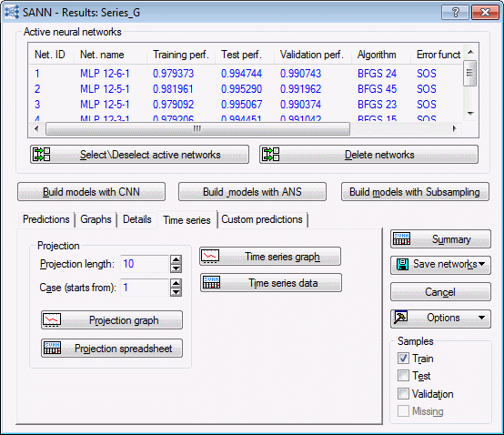Open the Options dropdown arrow
The width and height of the screenshot is (504, 435).
481,318
